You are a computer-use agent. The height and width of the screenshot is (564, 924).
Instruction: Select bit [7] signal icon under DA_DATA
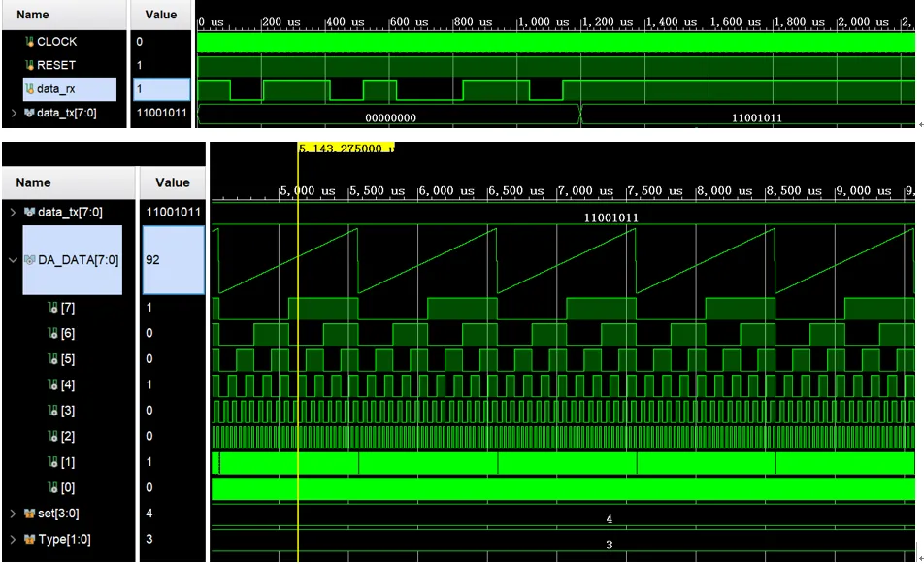pos(52,308)
